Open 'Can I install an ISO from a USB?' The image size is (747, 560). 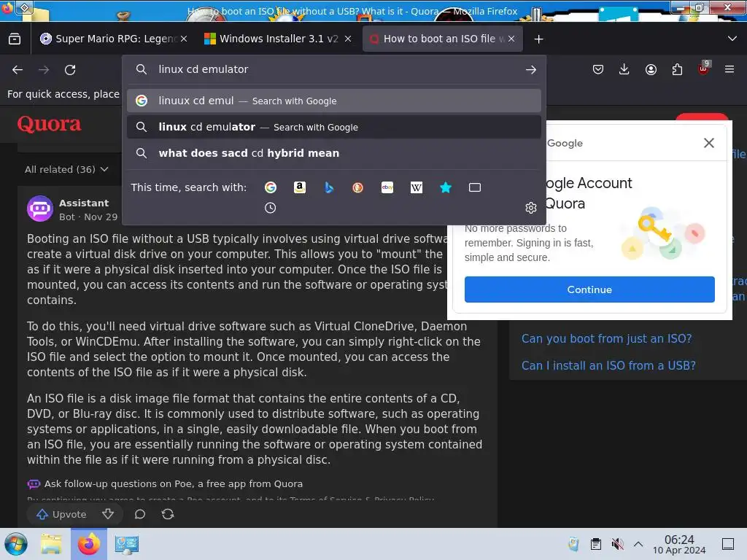tap(608, 365)
